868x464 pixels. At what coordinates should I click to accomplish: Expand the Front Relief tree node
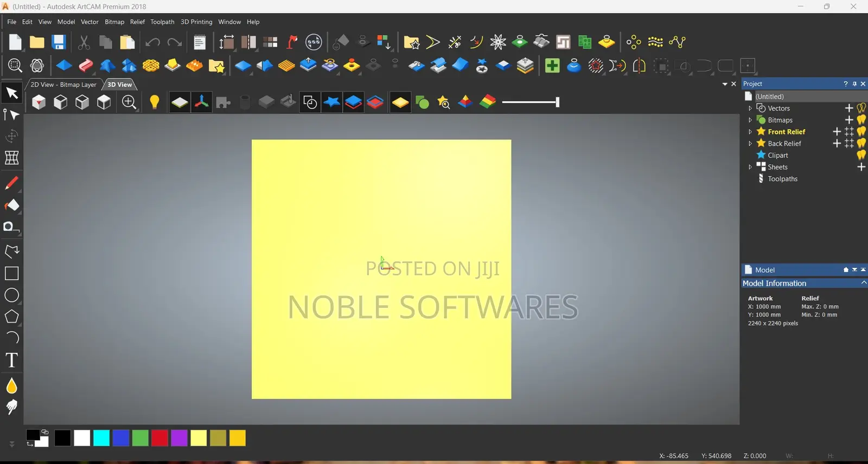point(750,132)
